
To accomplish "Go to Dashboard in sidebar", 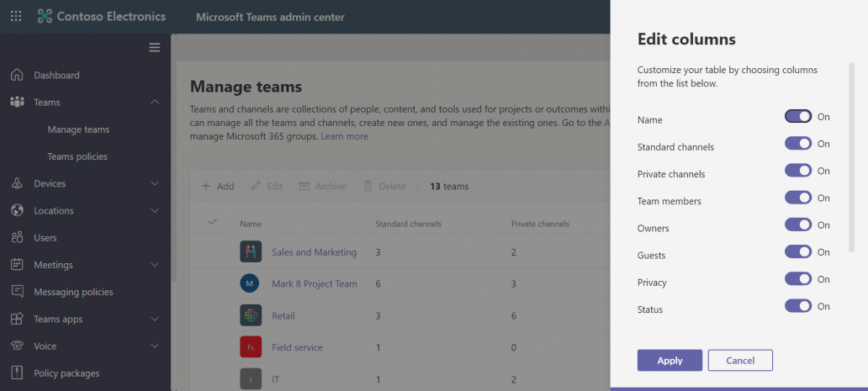I will (x=56, y=75).
